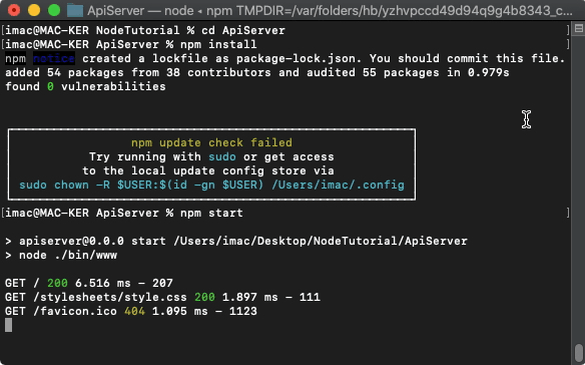585x365 pixels.
Task: Click the yellow minimize window button
Action: coord(34,10)
